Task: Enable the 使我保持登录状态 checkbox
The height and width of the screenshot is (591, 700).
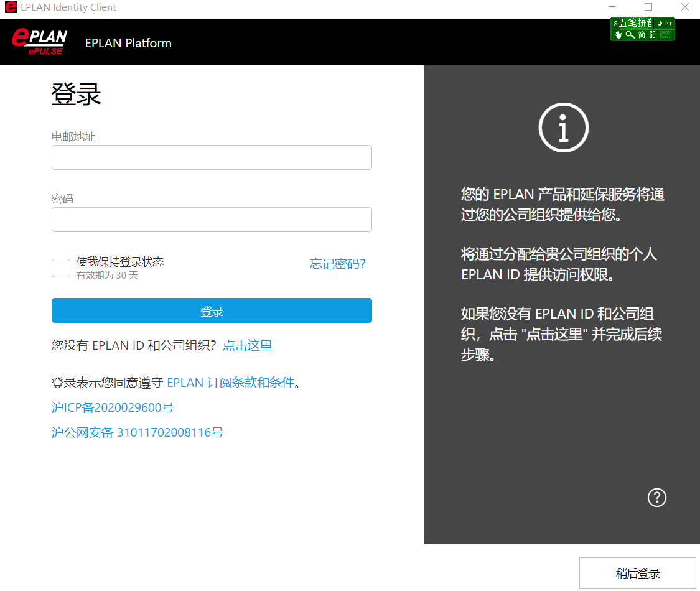Action: [x=61, y=268]
